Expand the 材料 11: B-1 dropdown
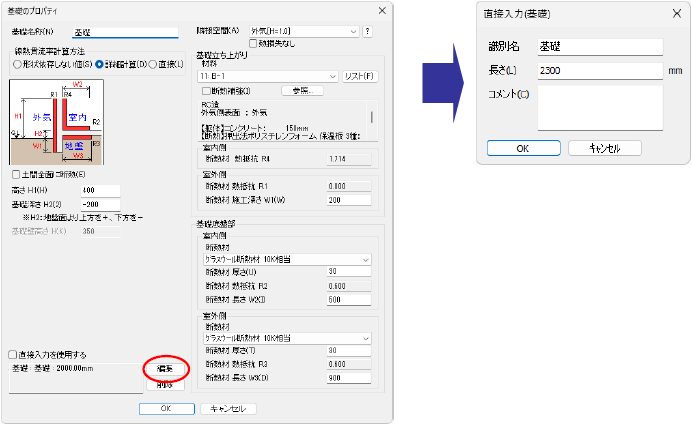 point(268,76)
